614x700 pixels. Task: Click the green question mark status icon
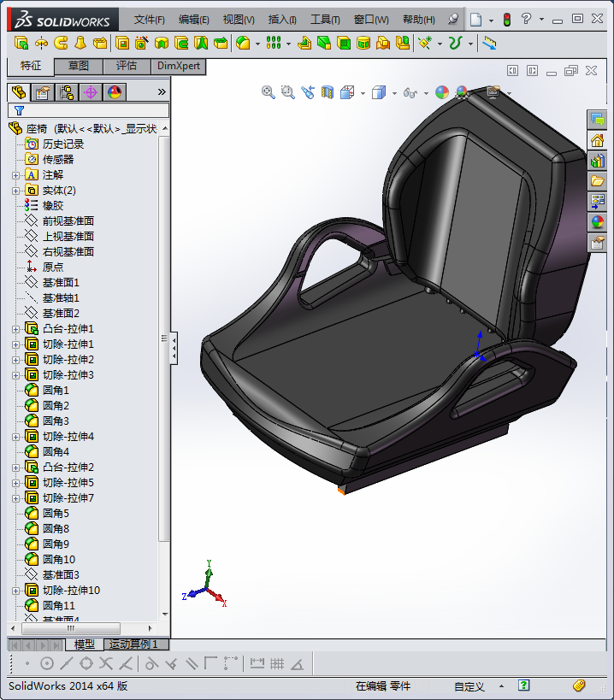click(524, 685)
